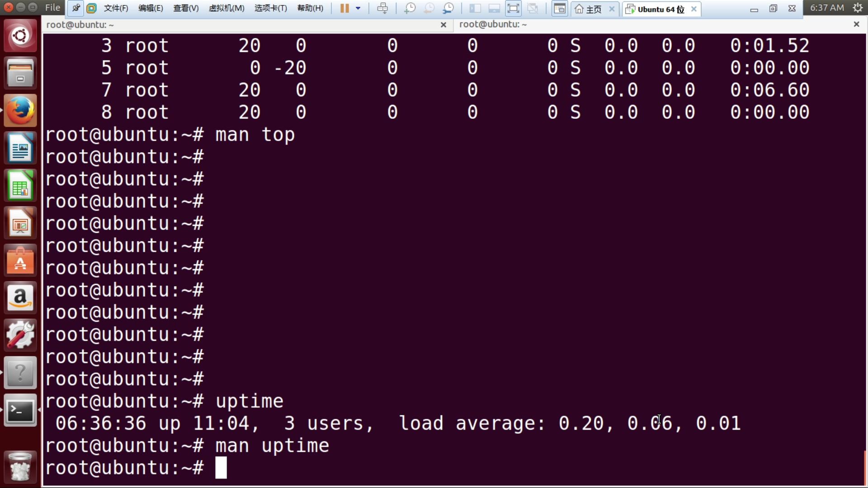Launch LibreOffice Writer from the dock
The image size is (868, 488).
(20, 148)
